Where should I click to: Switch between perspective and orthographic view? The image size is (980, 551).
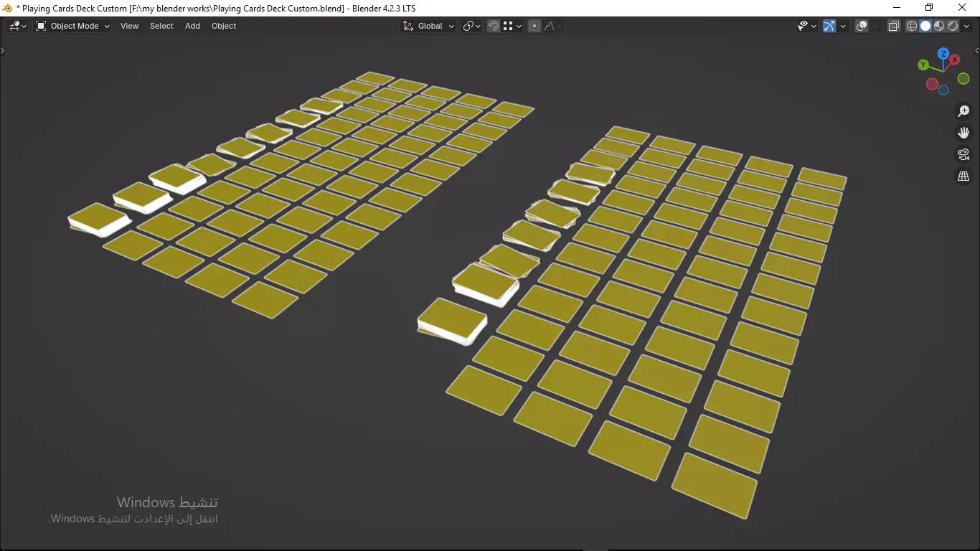click(x=963, y=176)
